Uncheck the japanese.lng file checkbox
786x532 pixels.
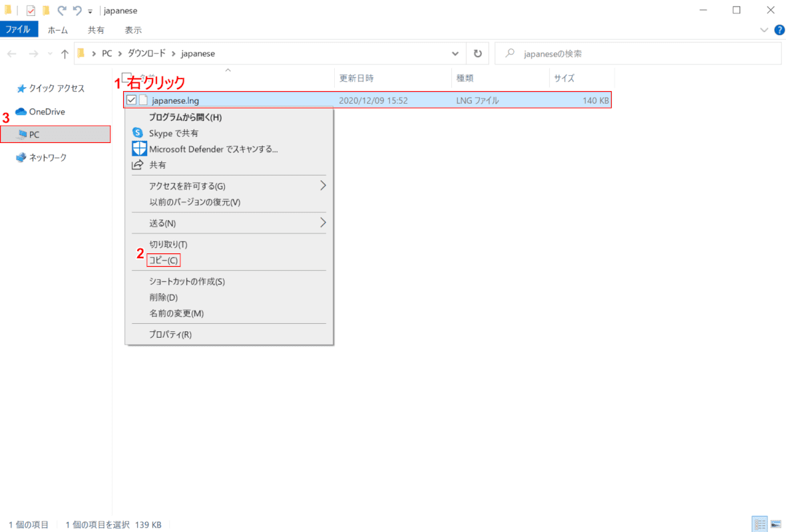(131, 100)
